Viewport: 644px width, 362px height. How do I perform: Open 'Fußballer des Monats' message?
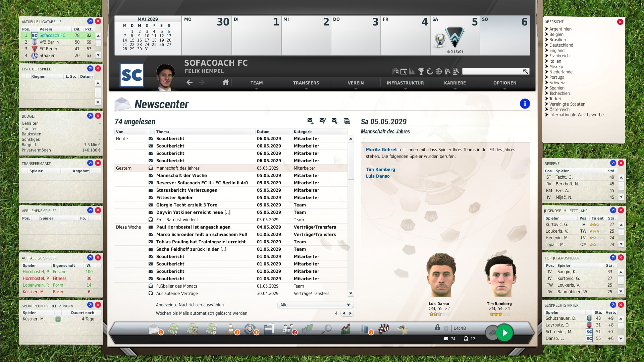231,286
